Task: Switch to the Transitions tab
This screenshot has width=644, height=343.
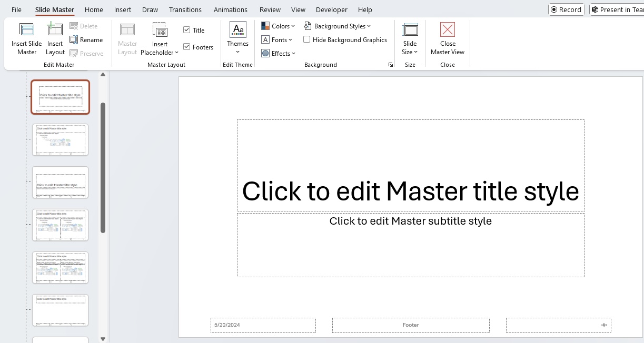Action: [185, 9]
